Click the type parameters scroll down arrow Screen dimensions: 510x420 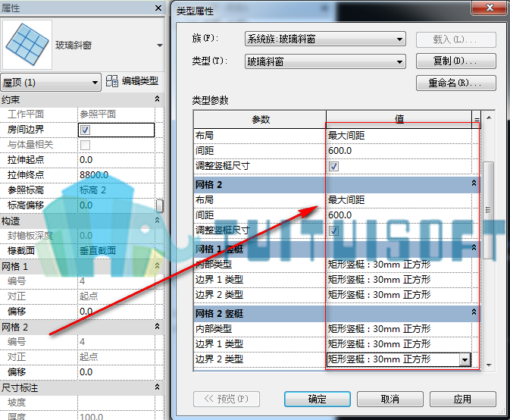pos(489,365)
